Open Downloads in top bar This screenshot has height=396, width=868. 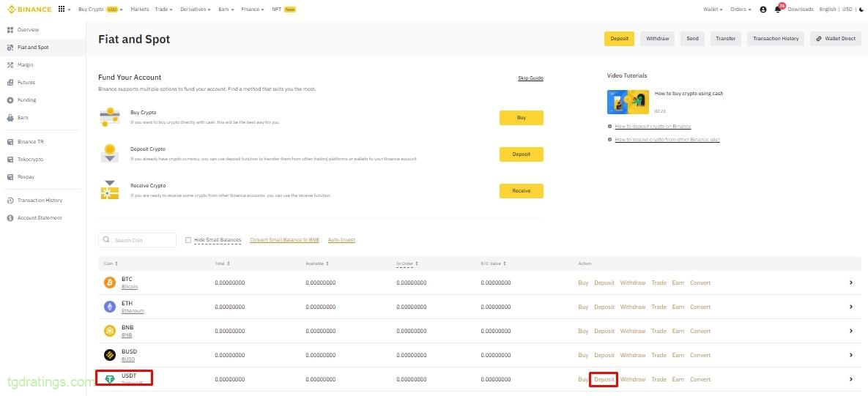click(801, 10)
